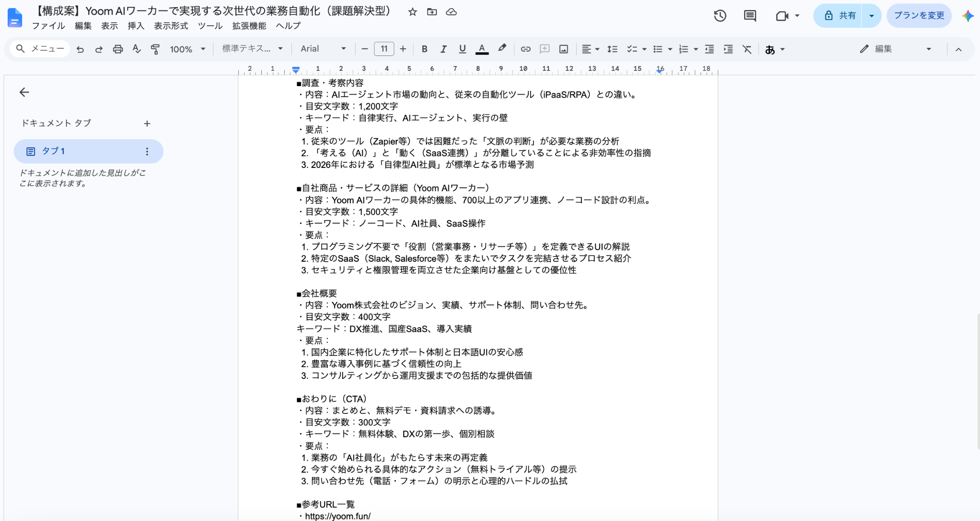This screenshot has width=980, height=521.
Task: Open the 編集 mode dropdown
Action: (x=895, y=49)
